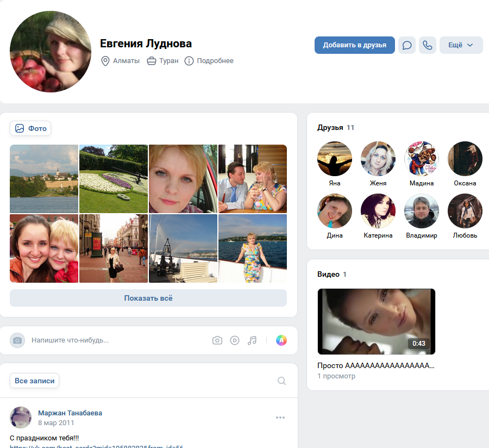This screenshot has width=489, height=448.
Task: Open Маржан Танабаева profile link
Action: (70, 413)
